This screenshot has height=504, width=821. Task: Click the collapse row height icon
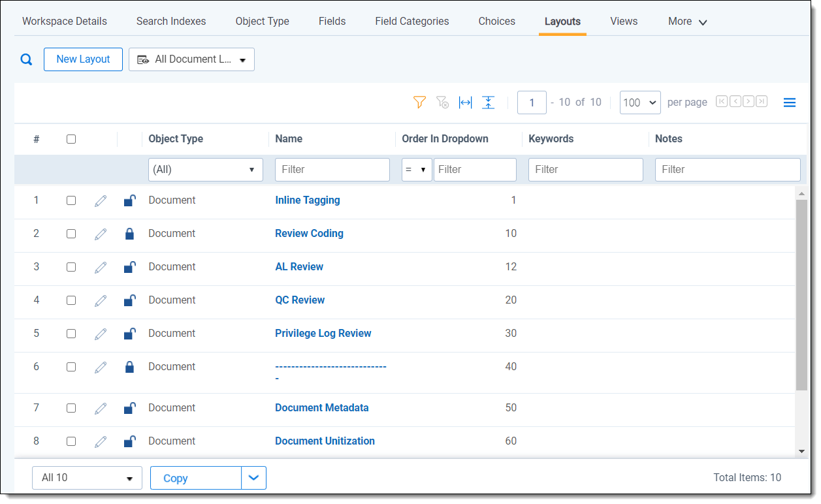(488, 102)
